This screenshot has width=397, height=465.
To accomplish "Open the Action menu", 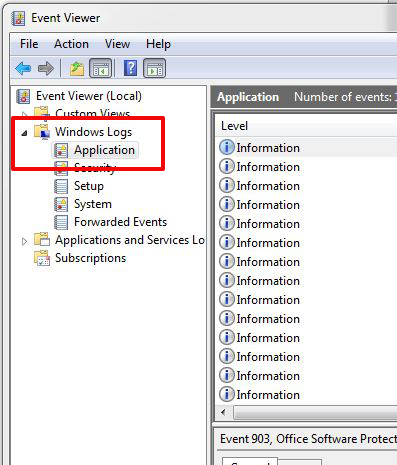I will click(x=71, y=44).
